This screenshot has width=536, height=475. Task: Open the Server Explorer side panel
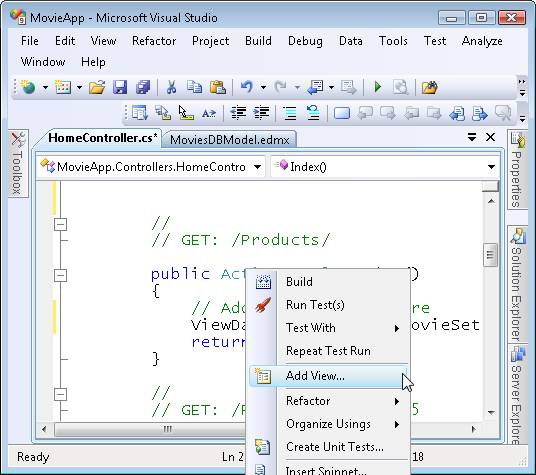(517, 395)
